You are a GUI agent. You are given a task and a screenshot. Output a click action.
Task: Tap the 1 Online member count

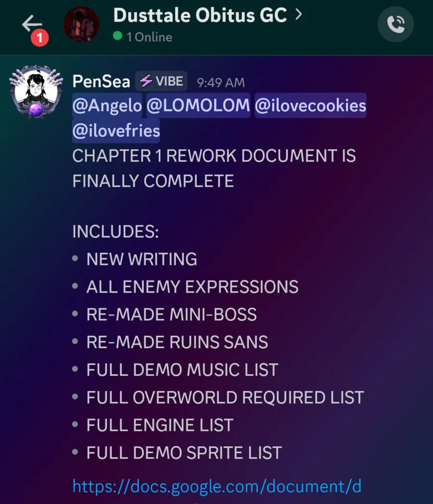point(150,37)
